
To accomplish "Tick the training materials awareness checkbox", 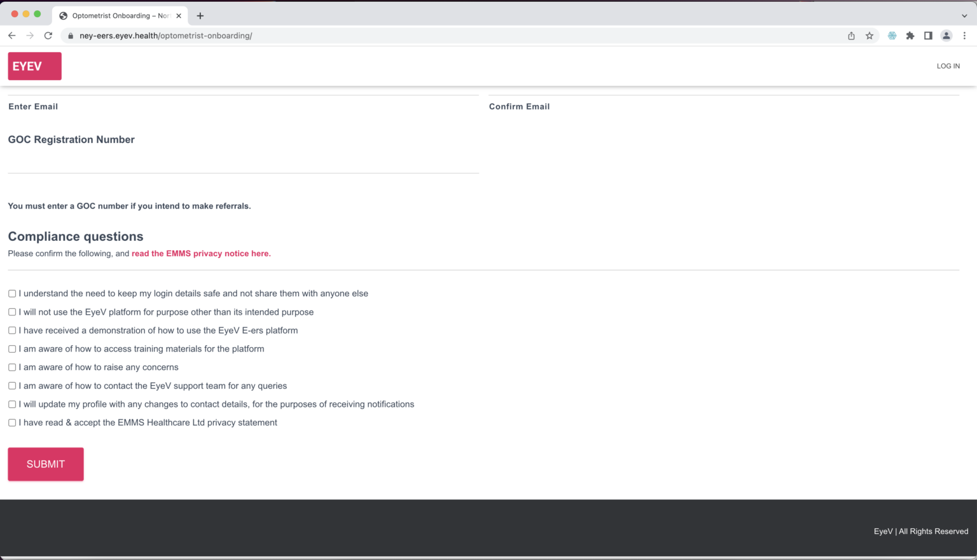I will point(11,348).
